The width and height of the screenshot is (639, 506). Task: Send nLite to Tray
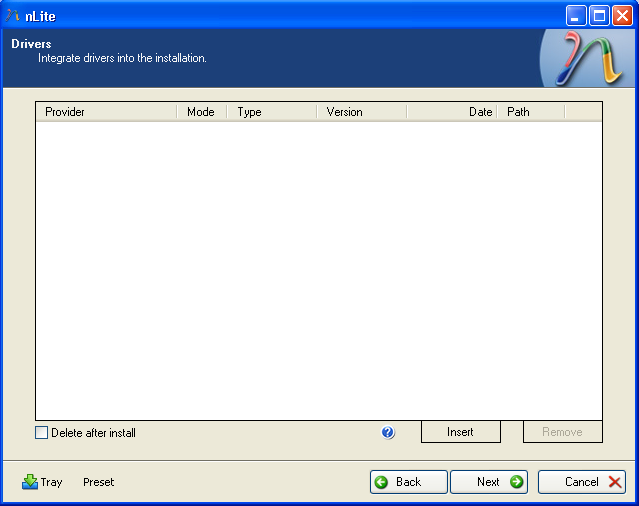point(42,482)
